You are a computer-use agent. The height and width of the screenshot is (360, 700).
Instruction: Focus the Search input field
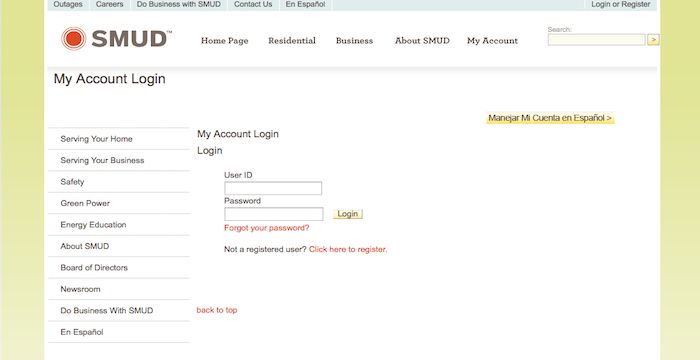(596, 40)
